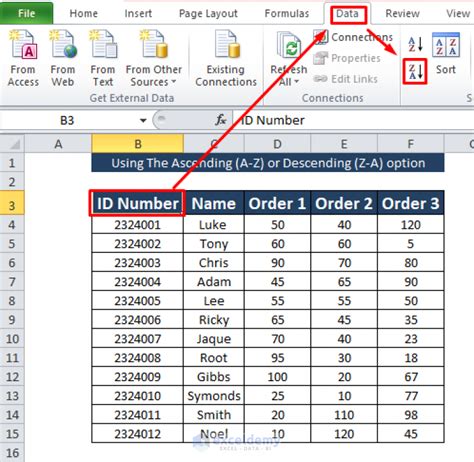Switch to the Formulas tab
This screenshot has width=474, height=462.
point(287,13)
